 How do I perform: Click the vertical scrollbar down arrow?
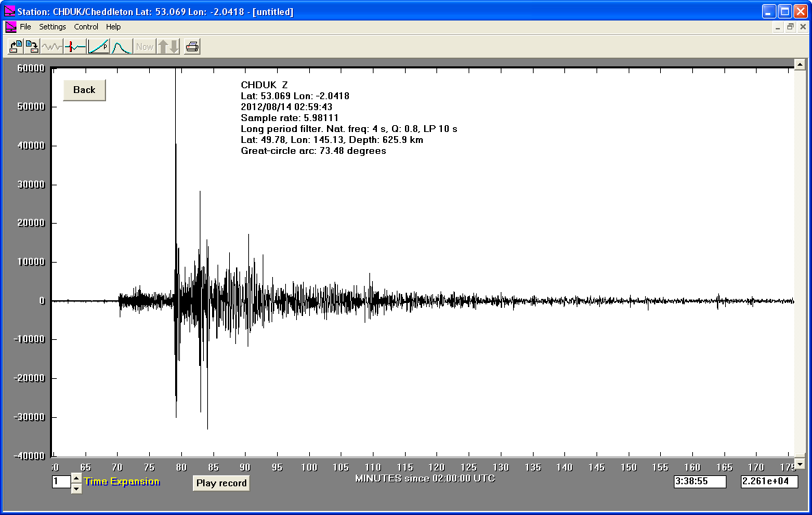(x=800, y=463)
